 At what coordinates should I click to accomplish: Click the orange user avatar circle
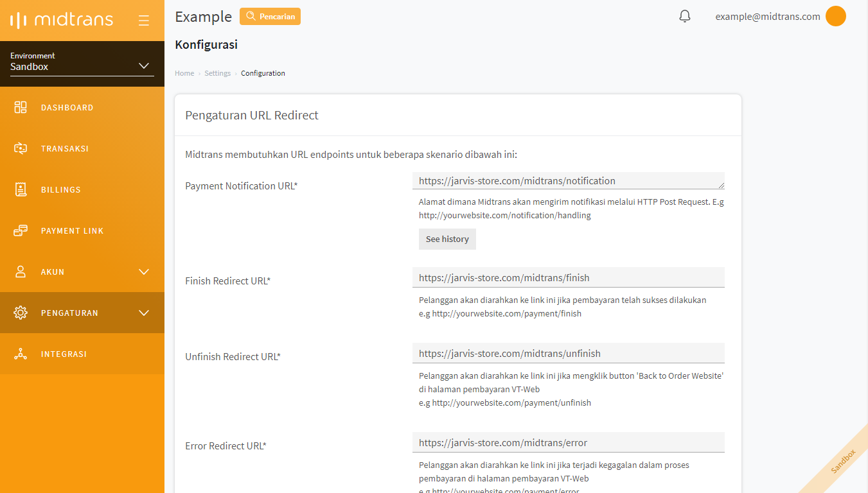pyautogui.click(x=835, y=16)
